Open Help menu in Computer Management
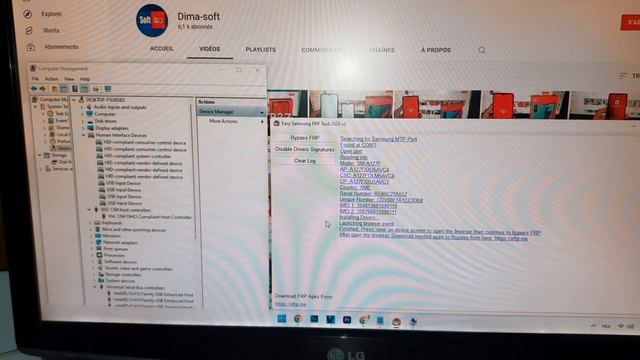Screen dimensions: 640x360 click(84, 79)
